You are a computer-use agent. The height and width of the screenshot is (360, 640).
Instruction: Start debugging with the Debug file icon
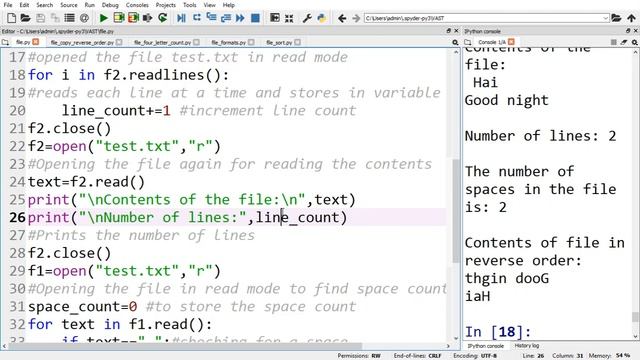click(181, 18)
